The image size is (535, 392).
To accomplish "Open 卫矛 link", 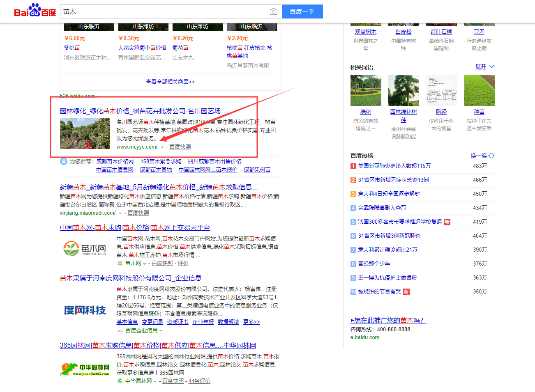I will pyautogui.click(x=479, y=32).
